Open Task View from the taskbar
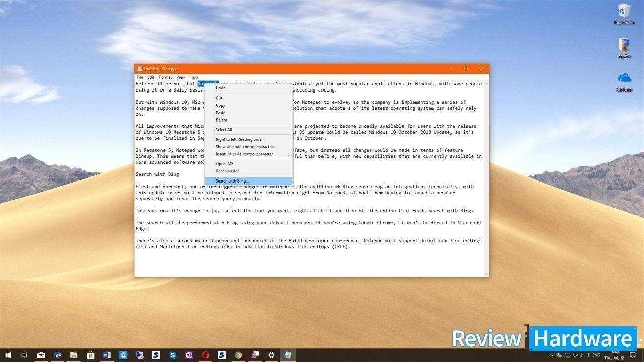Viewport: 644px width, 362px height. [24, 355]
